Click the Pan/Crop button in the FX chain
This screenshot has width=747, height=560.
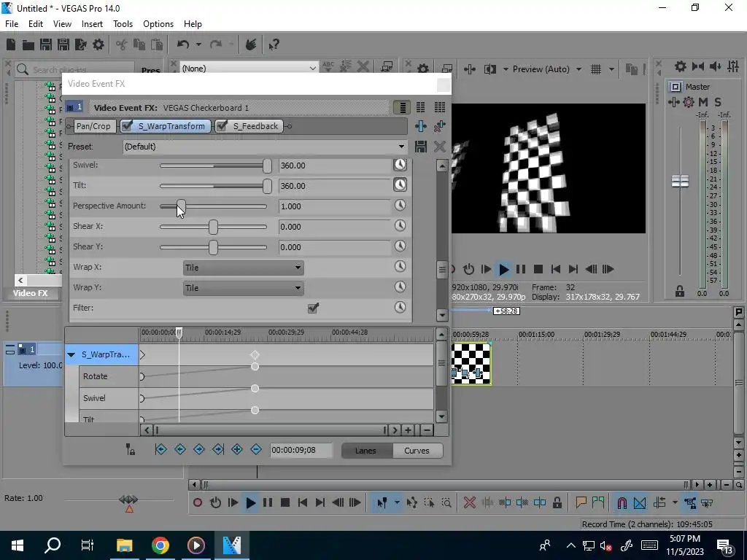[x=93, y=126]
